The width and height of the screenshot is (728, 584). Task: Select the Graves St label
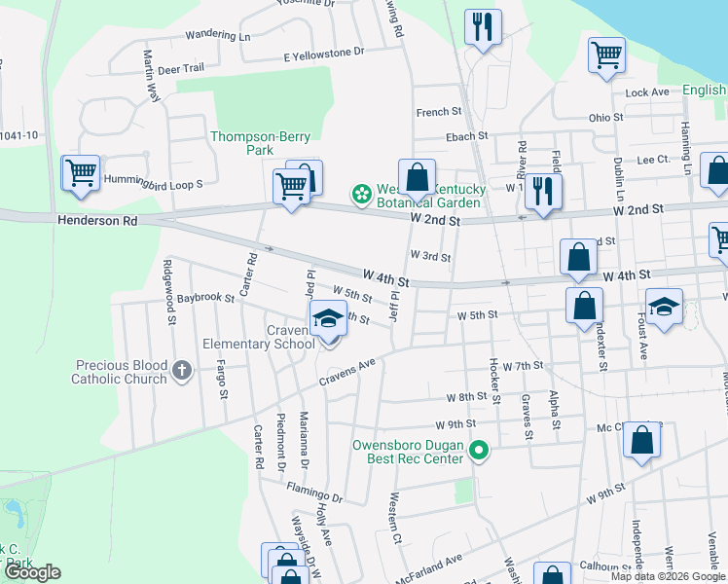(x=527, y=417)
